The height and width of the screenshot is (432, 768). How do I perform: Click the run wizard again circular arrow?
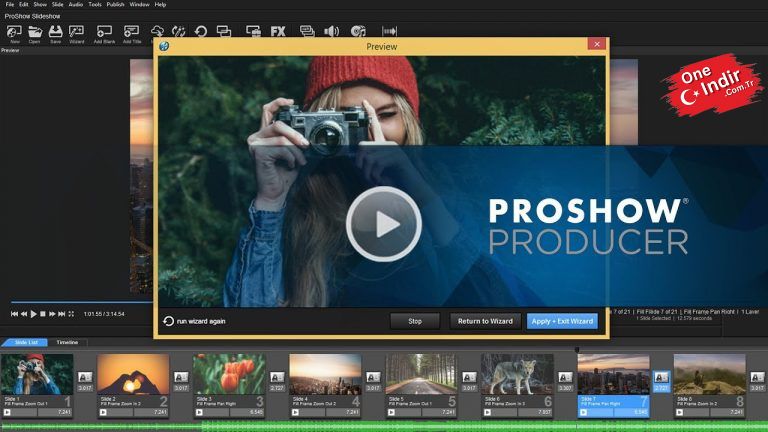(x=168, y=321)
